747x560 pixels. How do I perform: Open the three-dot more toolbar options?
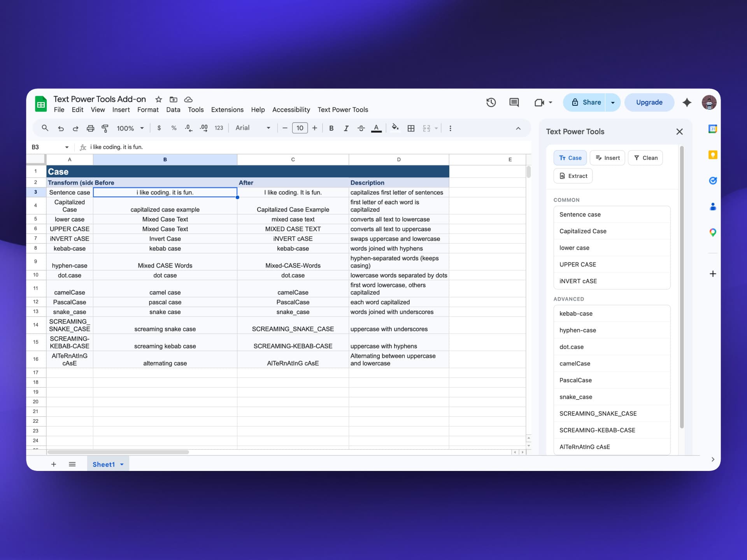[450, 128]
